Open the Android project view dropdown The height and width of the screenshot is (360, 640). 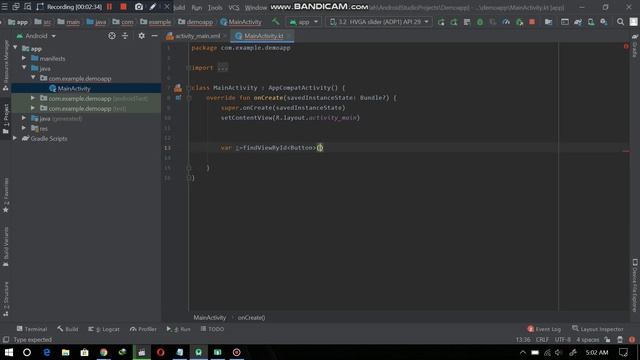tap(36, 36)
